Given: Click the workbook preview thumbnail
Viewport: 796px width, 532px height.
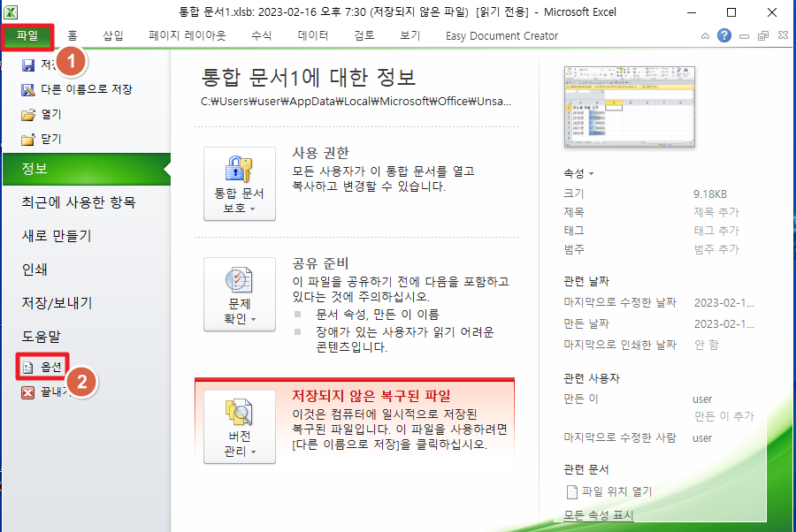Looking at the screenshot, I should click(630, 108).
